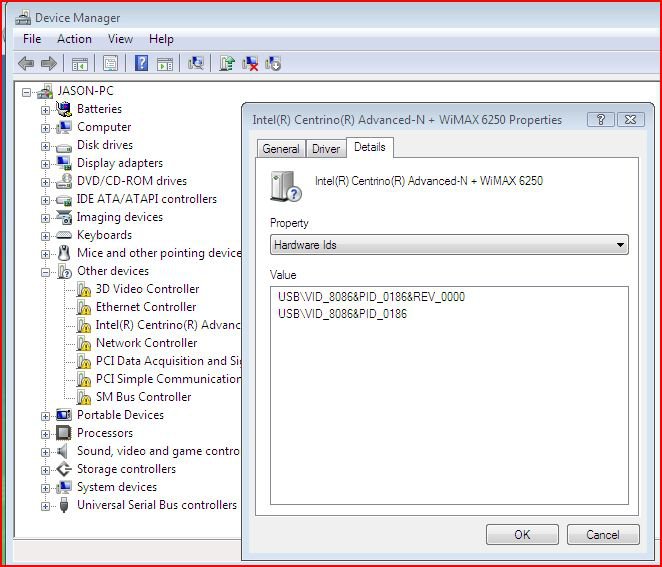Switch to the General tab
662x567 pixels.
tap(281, 149)
